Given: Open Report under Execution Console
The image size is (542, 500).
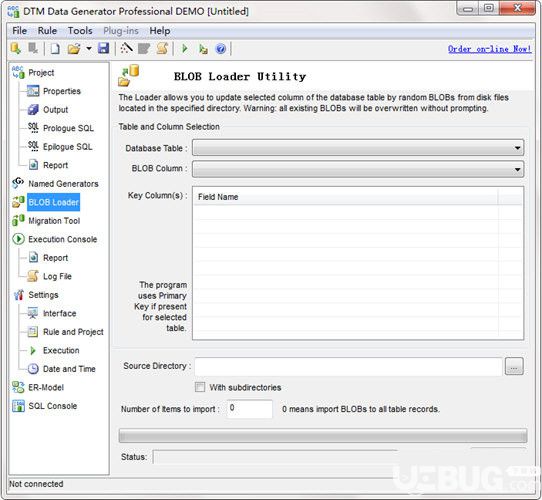Looking at the screenshot, I should coord(55,258).
